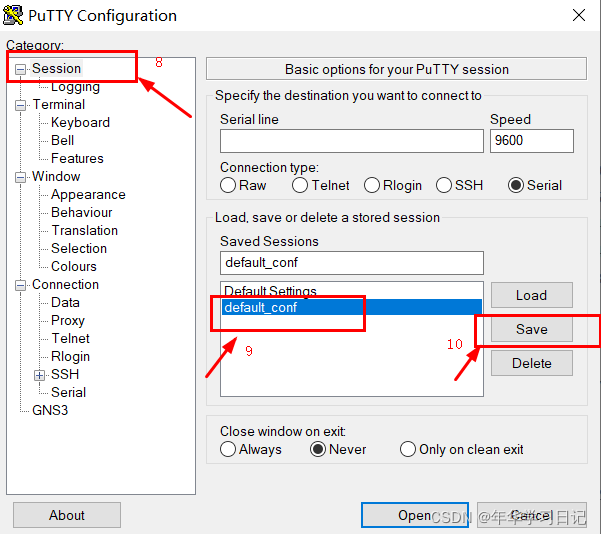Viewport: 602px width, 535px height.
Task: Open the Telnet category in the tree
Action: [x=70, y=338]
